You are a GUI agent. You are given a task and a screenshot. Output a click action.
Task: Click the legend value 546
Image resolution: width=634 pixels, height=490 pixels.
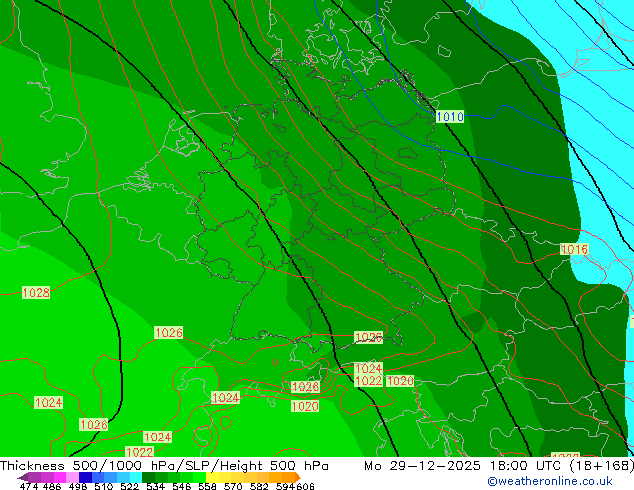pos(182,486)
